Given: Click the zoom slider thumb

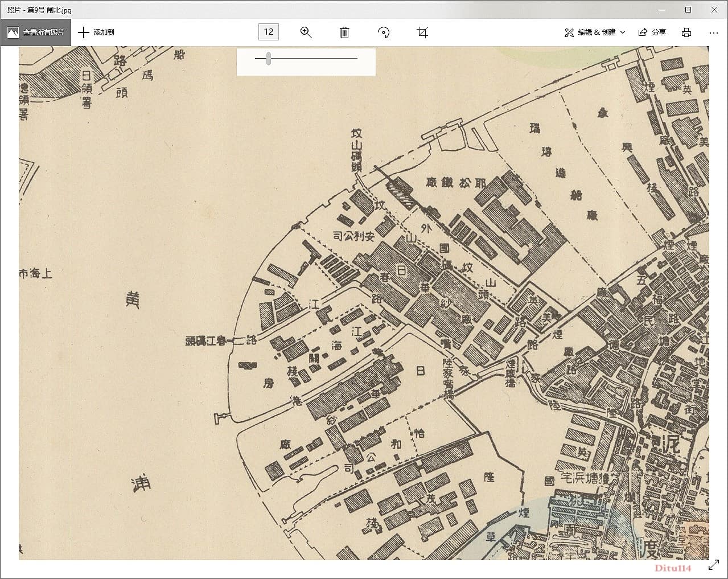Looking at the screenshot, I should tap(268, 58).
